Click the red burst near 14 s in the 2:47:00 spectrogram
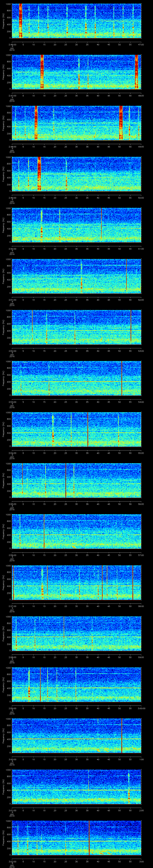The height and width of the screenshot is (868, 153). click(x=42, y=72)
